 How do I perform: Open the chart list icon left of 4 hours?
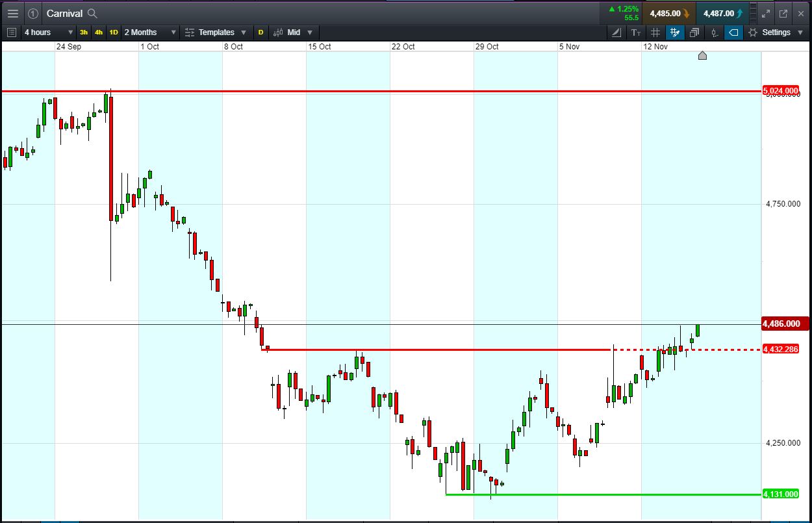11,32
